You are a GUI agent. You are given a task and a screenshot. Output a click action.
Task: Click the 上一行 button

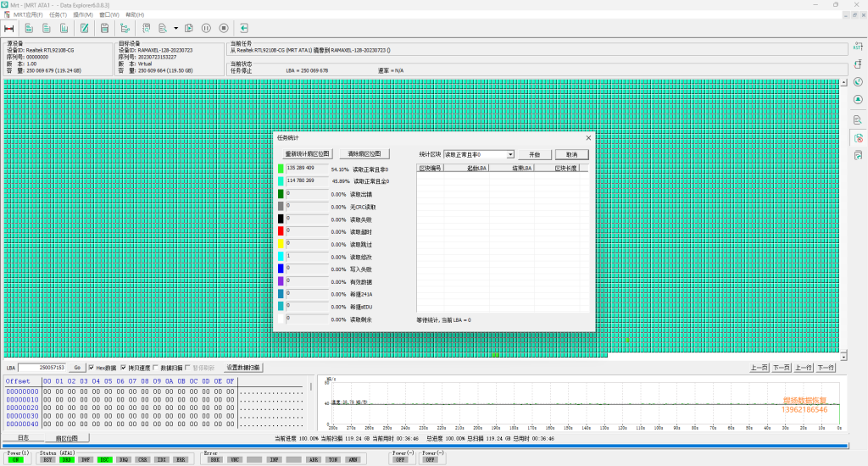point(804,368)
